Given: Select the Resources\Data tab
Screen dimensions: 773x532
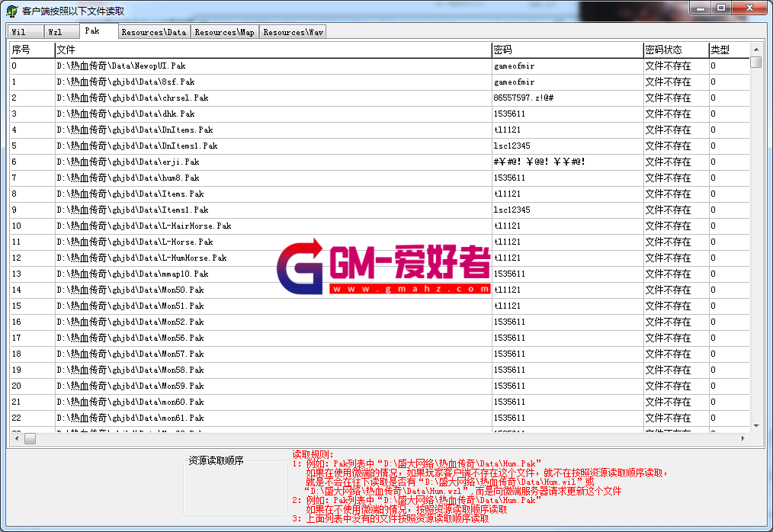Looking at the screenshot, I should point(153,32).
